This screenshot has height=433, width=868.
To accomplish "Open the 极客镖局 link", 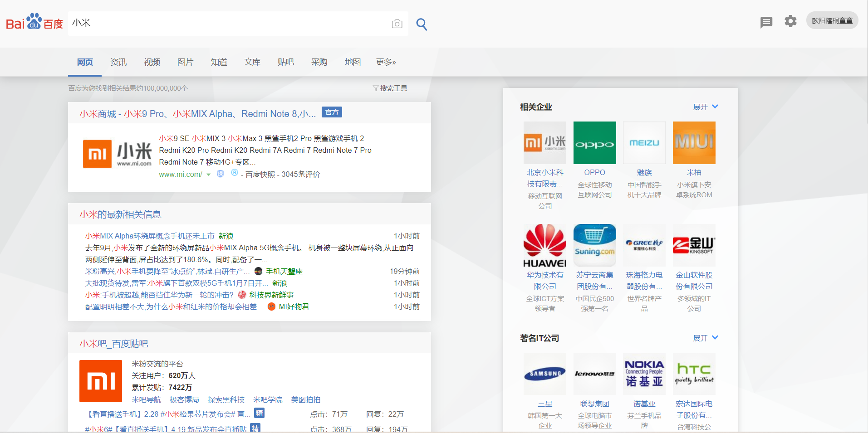I will point(184,399).
